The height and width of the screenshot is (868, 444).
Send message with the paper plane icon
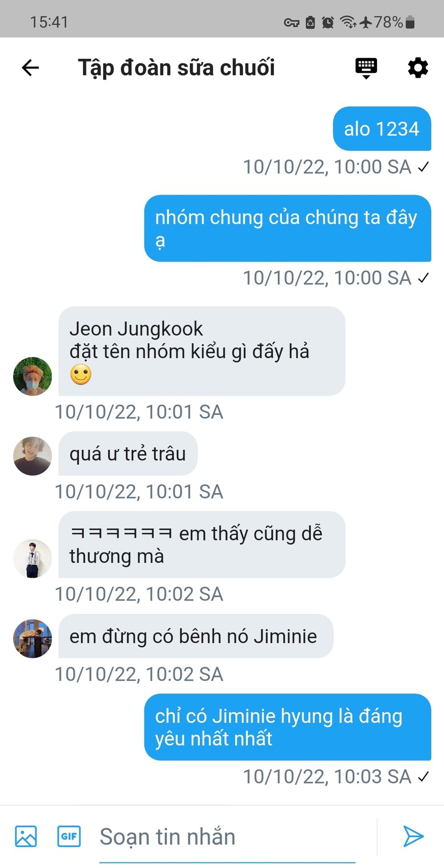pyautogui.click(x=413, y=836)
